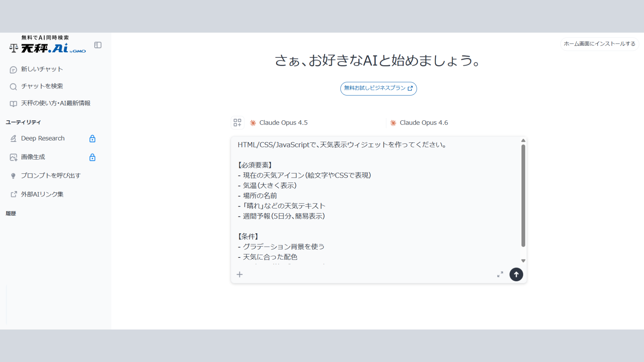Viewport: 644px width, 362px height.
Task: Click ホーム画面にインストールする button
Action: (x=599, y=44)
